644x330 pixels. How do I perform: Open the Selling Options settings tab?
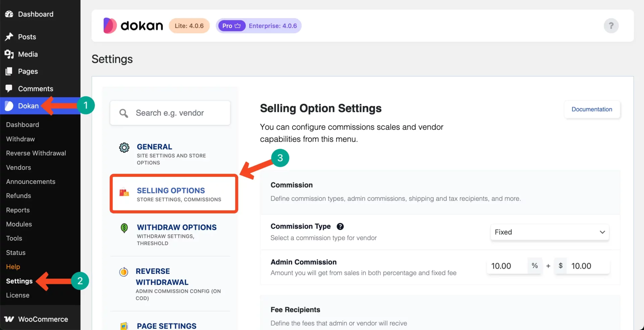coord(174,194)
